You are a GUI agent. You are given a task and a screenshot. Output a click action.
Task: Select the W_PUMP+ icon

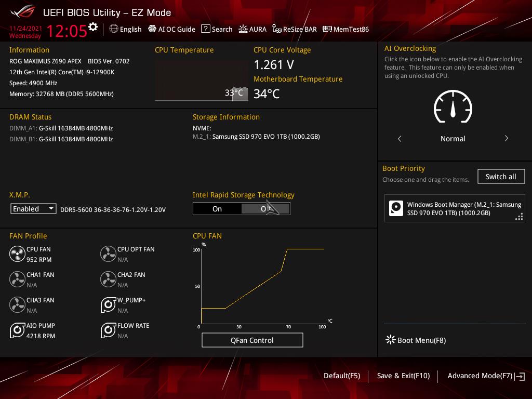coord(108,305)
